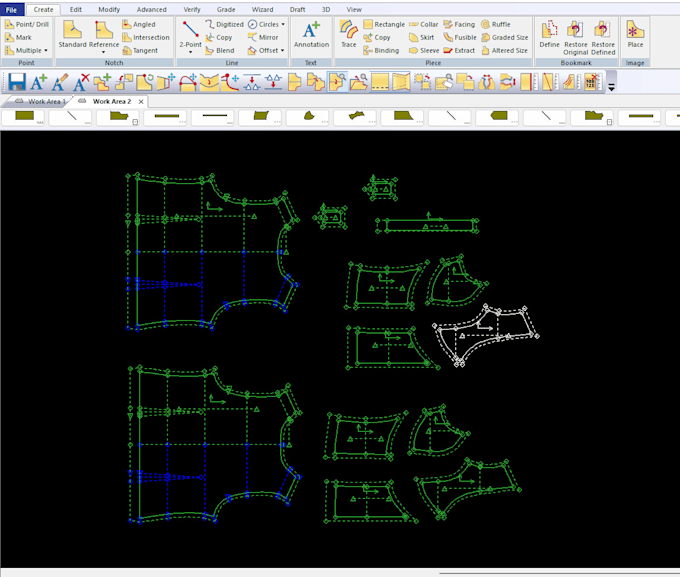Image resolution: width=680 pixels, height=577 pixels.
Task: Select the 2-Point line tool
Action: [190, 35]
